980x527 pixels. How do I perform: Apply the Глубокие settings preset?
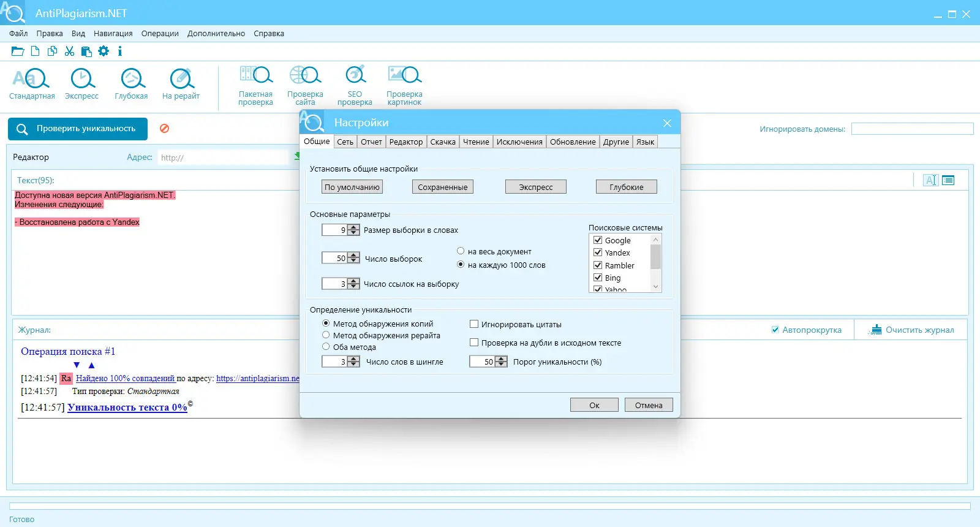pyautogui.click(x=627, y=187)
